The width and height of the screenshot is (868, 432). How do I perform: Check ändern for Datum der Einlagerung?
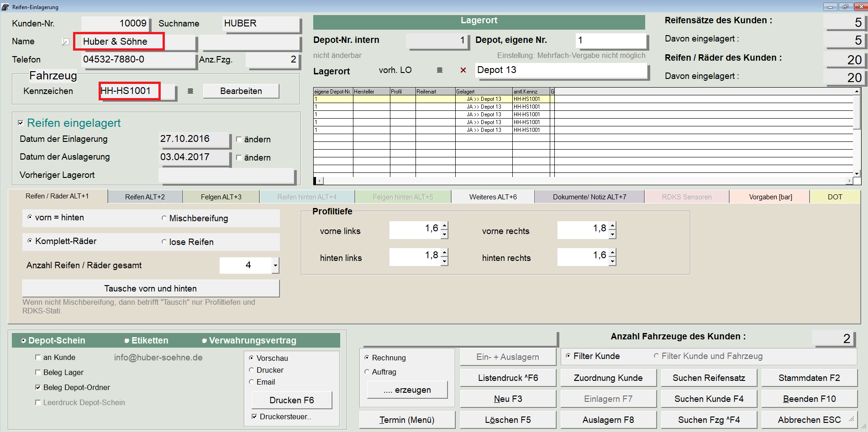[239, 139]
